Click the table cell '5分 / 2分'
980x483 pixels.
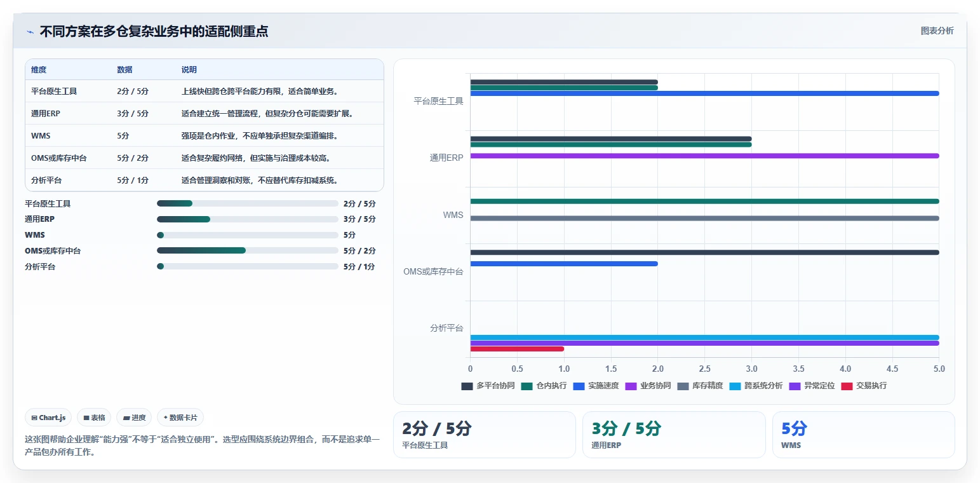tap(133, 158)
